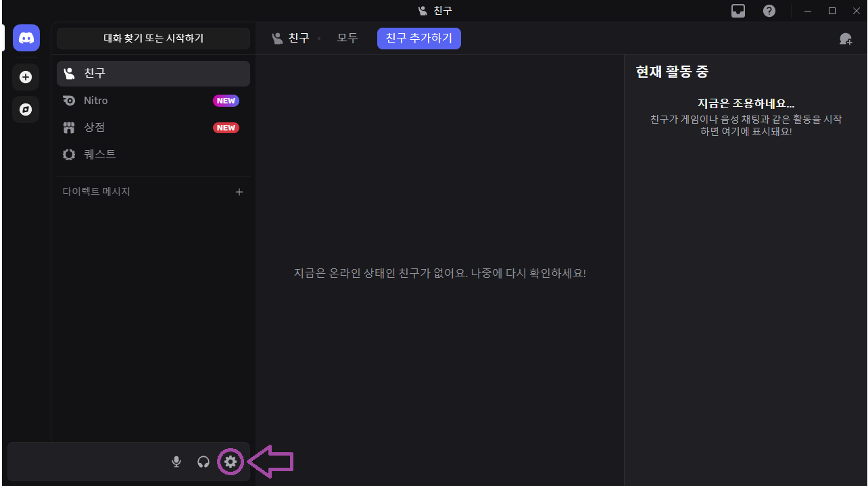Click the 친구 추가하기 button

(x=418, y=39)
